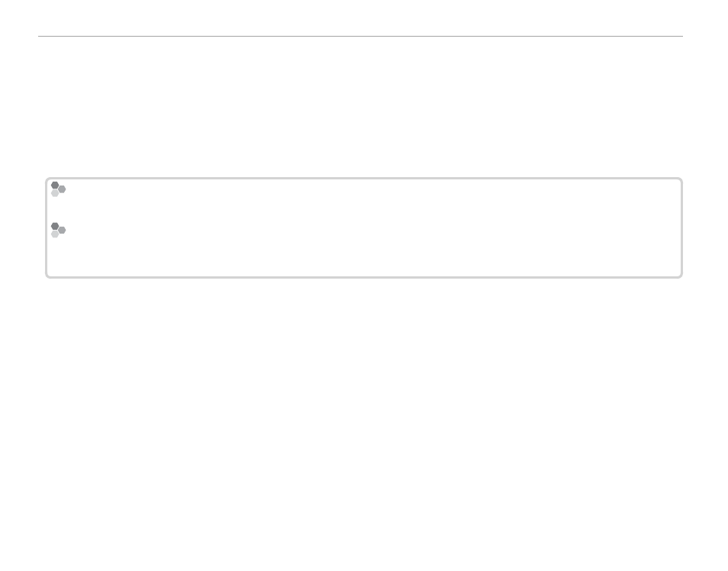This screenshot has height=571, width=728.
Task: Click the lower hexagon cluster icon
Action: click(x=59, y=230)
